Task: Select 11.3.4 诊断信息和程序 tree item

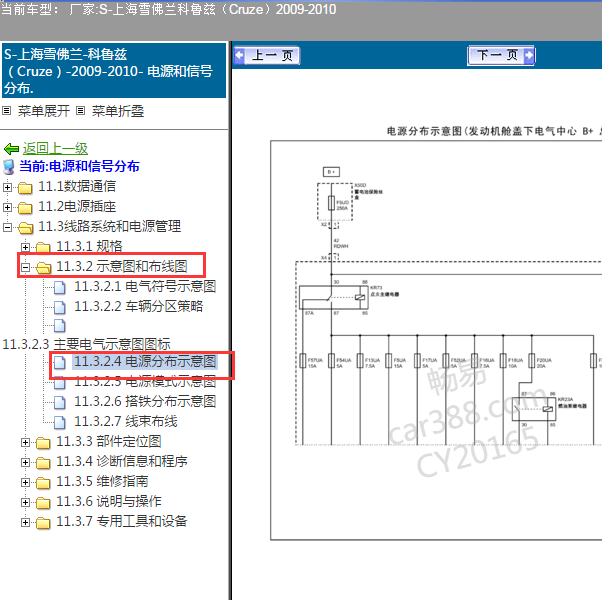Action: pyautogui.click(x=122, y=462)
